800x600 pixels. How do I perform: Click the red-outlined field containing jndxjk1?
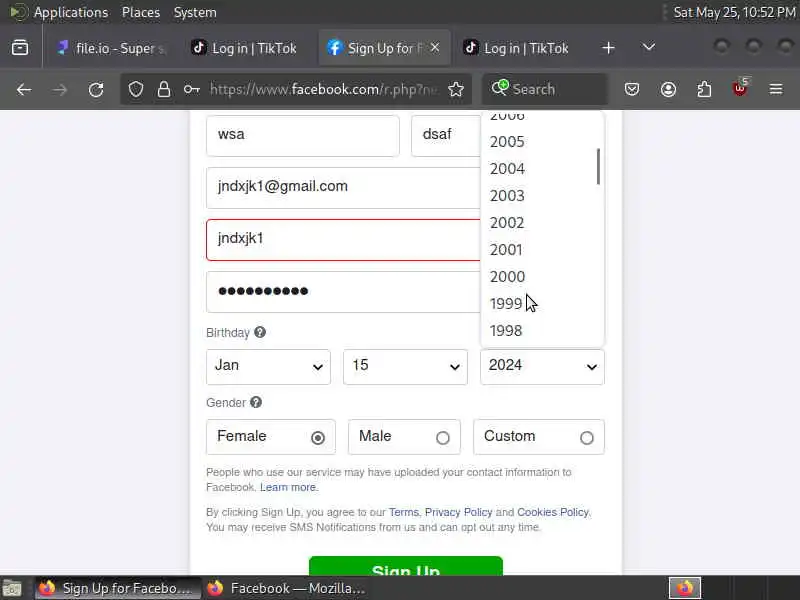tap(343, 240)
